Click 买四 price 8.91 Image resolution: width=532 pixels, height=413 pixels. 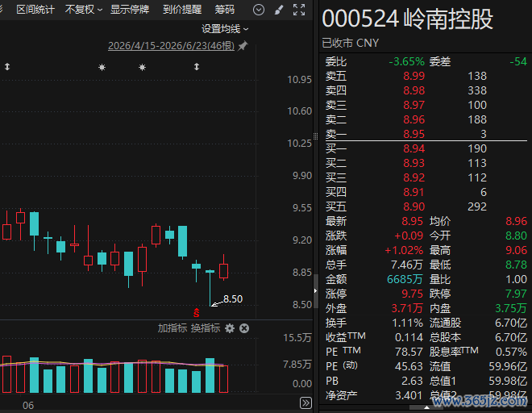pyautogui.click(x=414, y=192)
